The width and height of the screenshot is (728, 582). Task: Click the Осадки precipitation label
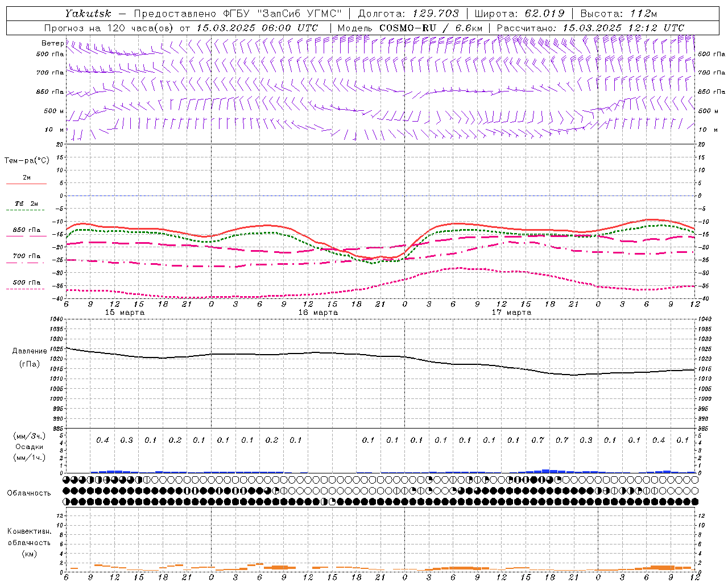coord(30,447)
